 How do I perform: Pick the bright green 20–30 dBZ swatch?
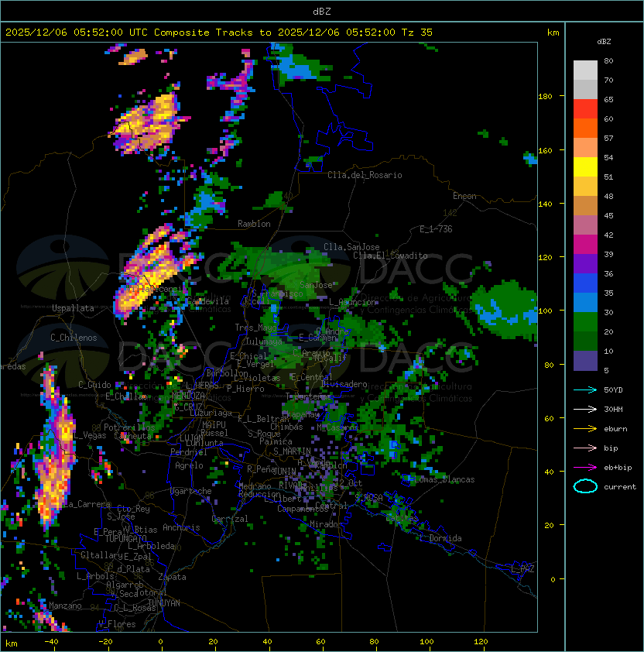pyautogui.click(x=585, y=322)
